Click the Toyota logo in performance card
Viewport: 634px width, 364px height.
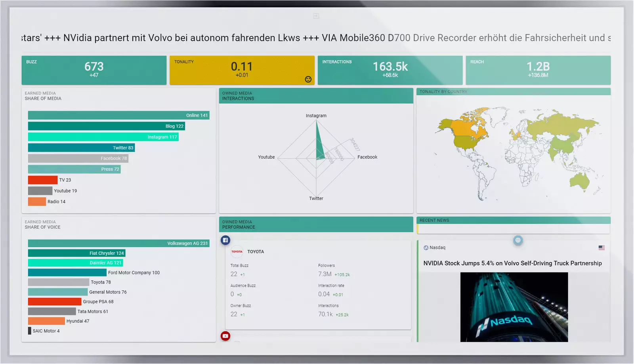coord(237,252)
